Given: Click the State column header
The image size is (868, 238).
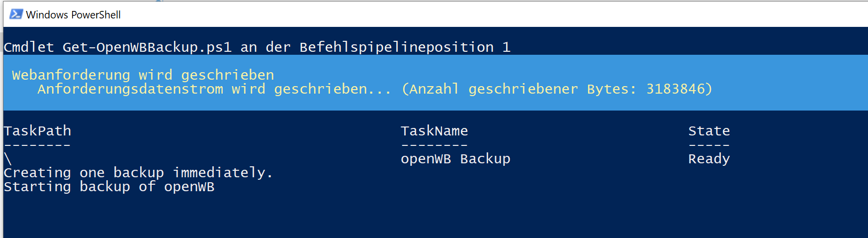Looking at the screenshot, I should click(709, 131).
